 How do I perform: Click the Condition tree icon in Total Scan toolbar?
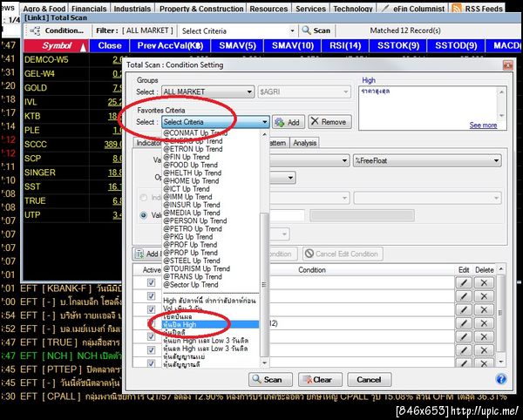[x=35, y=31]
